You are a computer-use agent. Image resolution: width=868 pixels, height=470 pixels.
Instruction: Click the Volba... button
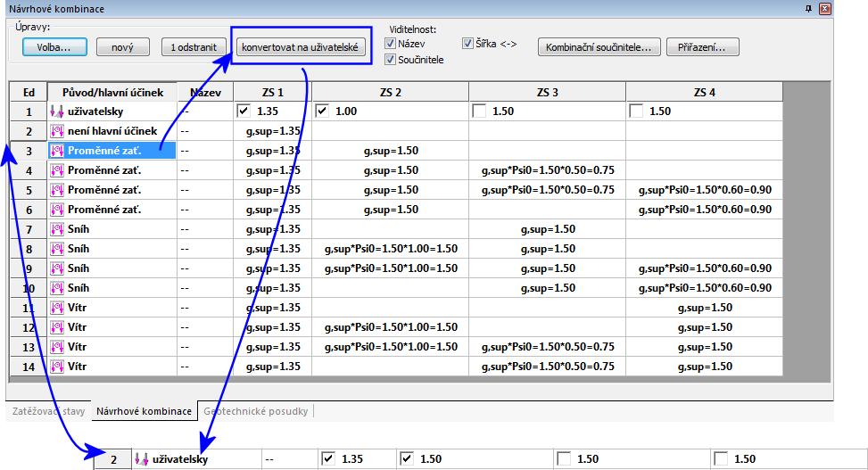pos(54,47)
